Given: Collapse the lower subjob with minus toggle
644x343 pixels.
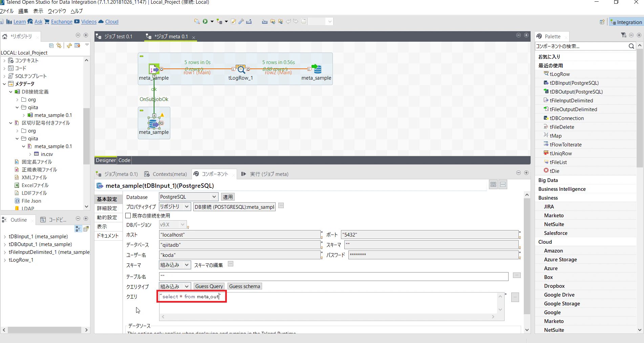Looking at the screenshot, I should [142, 110].
